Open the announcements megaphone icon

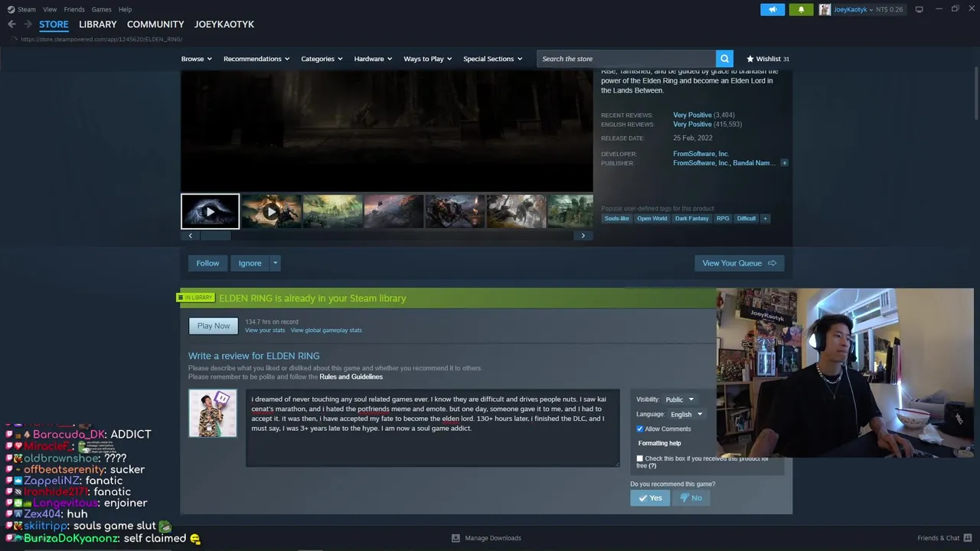click(x=773, y=9)
